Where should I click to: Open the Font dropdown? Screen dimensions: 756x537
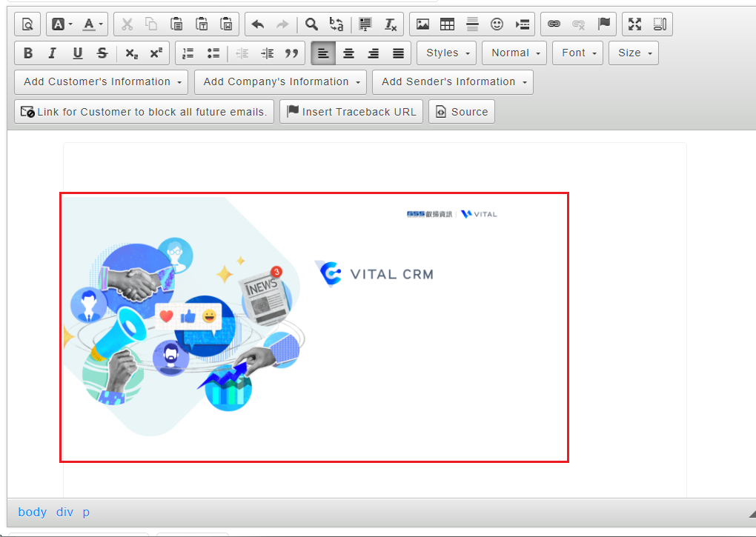(x=577, y=53)
